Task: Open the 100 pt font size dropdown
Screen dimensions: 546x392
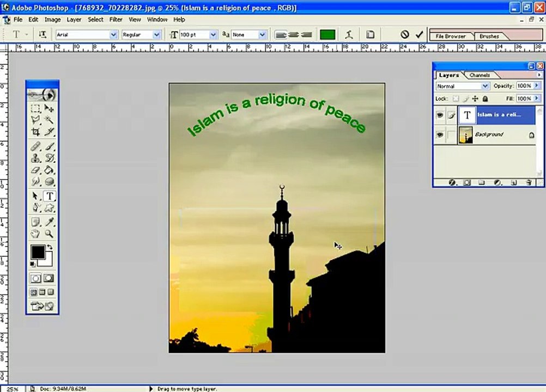Action: click(213, 35)
